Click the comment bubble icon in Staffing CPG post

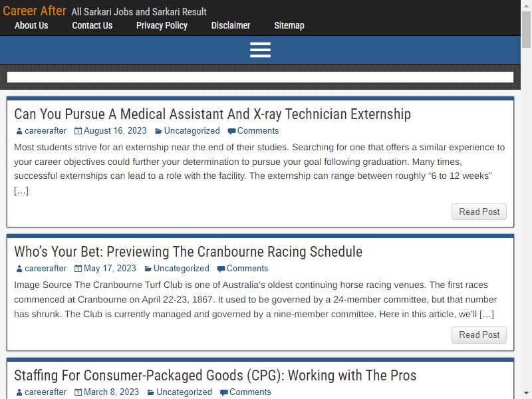coord(224,392)
